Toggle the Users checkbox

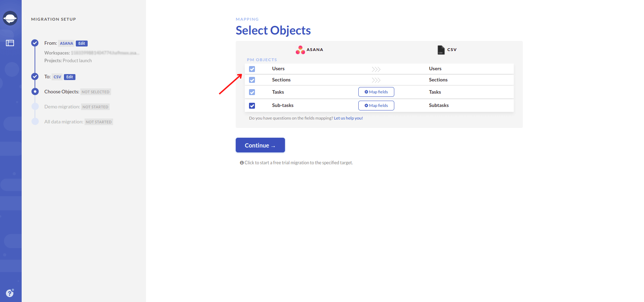(x=252, y=69)
